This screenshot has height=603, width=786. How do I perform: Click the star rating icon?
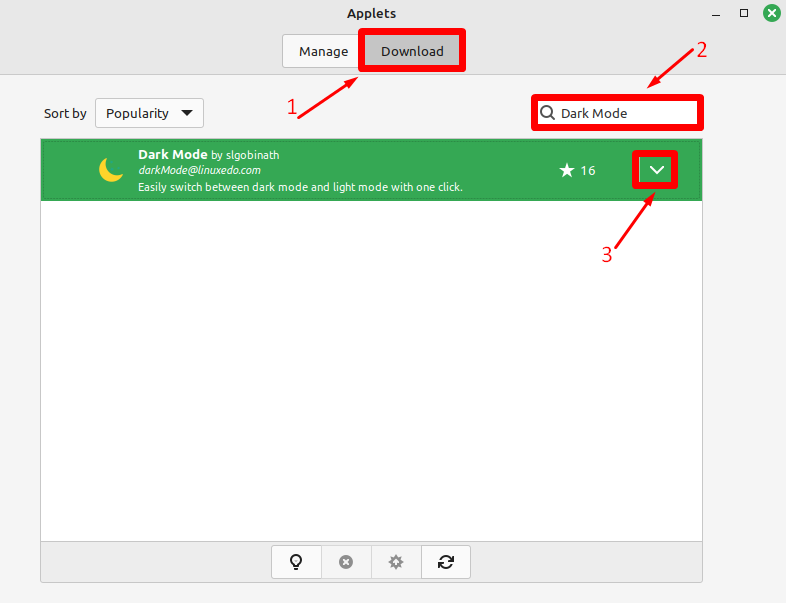[x=567, y=171]
